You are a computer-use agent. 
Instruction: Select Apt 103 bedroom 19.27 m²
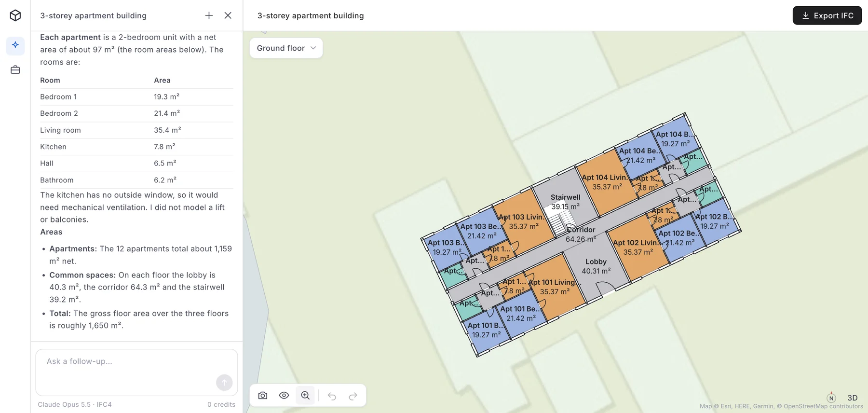(x=447, y=248)
